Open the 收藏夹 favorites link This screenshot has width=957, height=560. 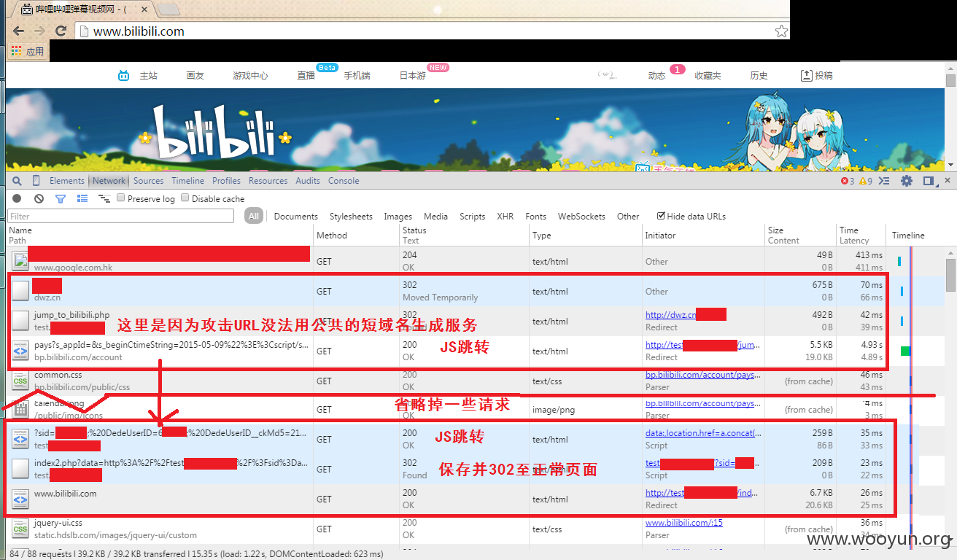pos(708,76)
